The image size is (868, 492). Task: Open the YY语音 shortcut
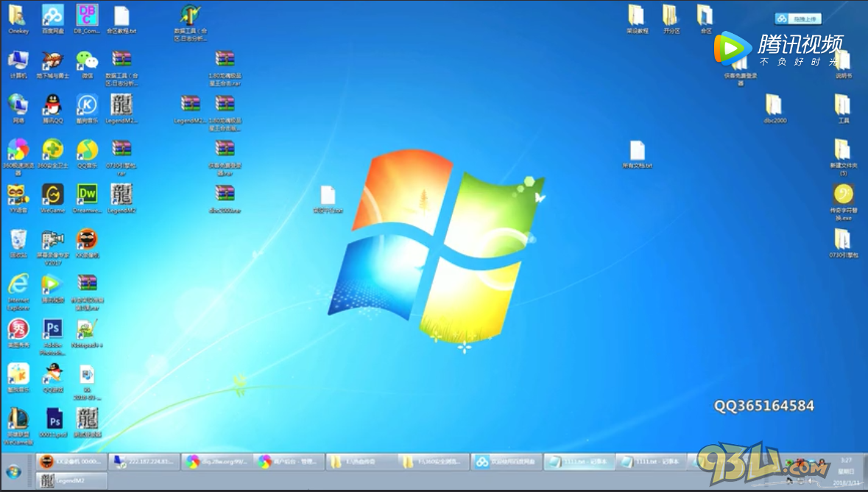(x=18, y=199)
